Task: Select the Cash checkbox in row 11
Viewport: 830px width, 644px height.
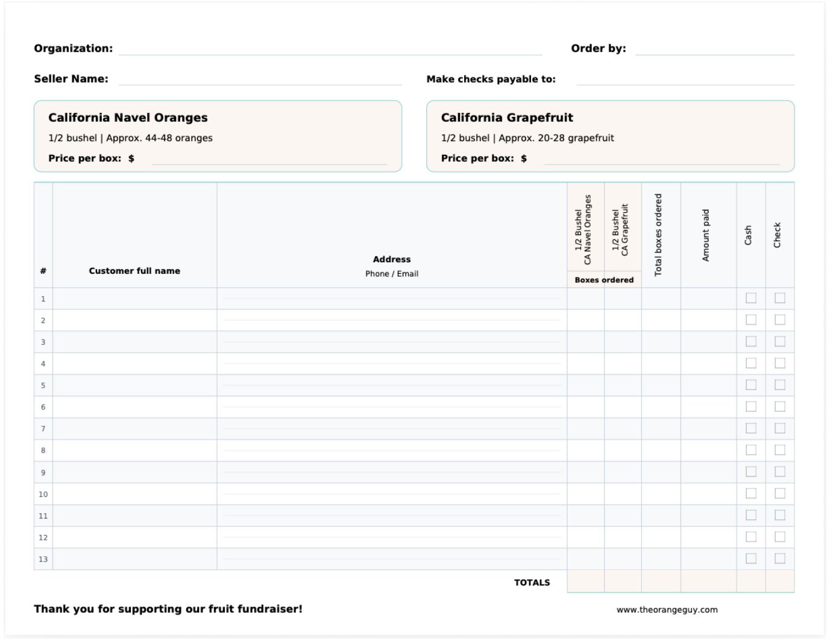Action: coord(750,515)
